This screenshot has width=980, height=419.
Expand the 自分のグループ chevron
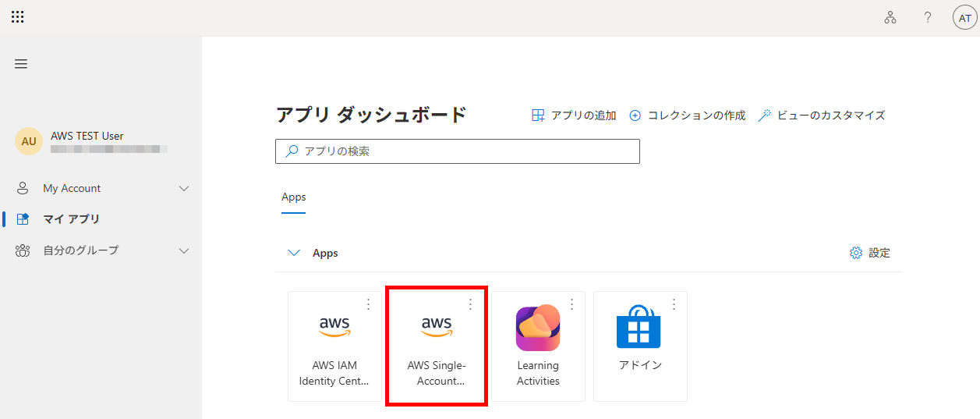(184, 250)
